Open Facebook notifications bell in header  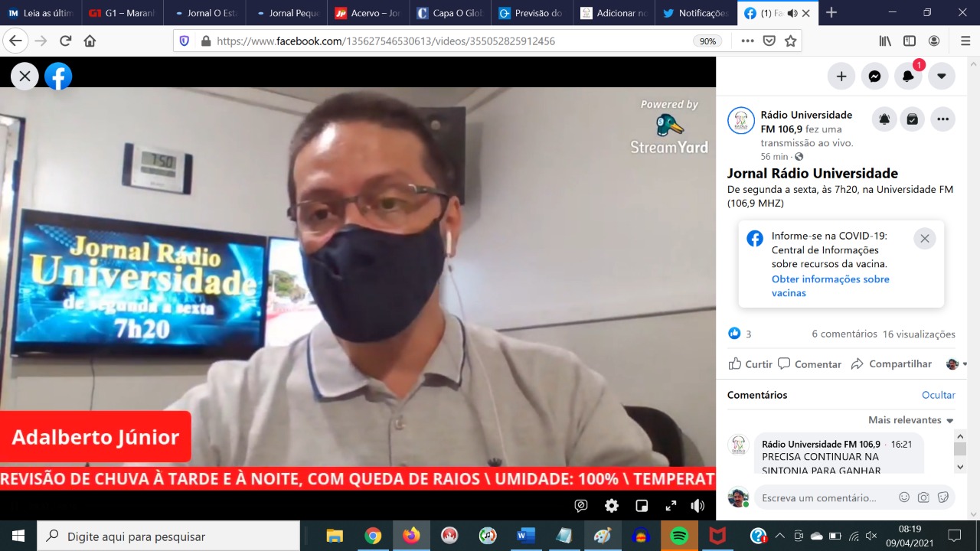coord(908,76)
